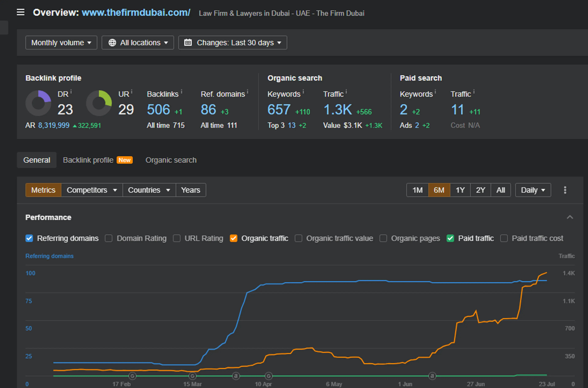This screenshot has height=388, width=588.
Task: Set chart range to All
Action: 501,190
